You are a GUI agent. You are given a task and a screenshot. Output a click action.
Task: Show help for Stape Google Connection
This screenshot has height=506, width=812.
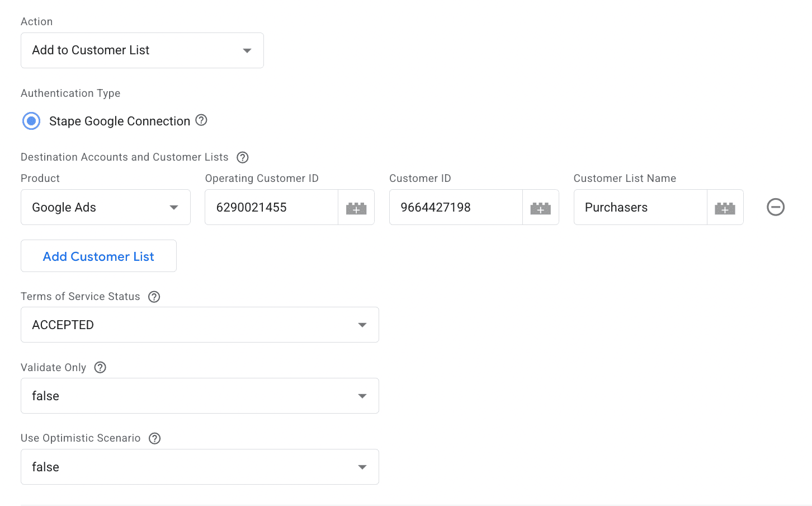click(201, 120)
